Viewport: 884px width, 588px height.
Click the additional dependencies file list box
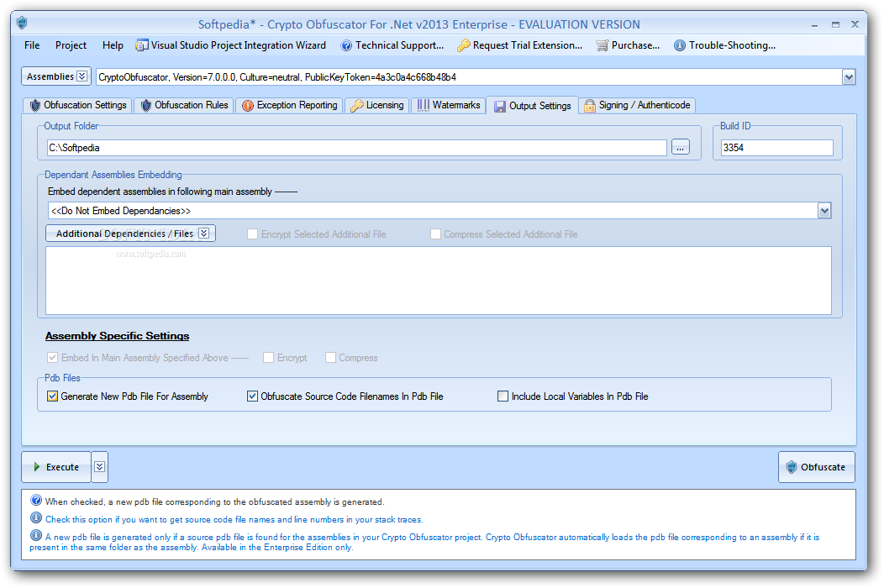(438, 281)
